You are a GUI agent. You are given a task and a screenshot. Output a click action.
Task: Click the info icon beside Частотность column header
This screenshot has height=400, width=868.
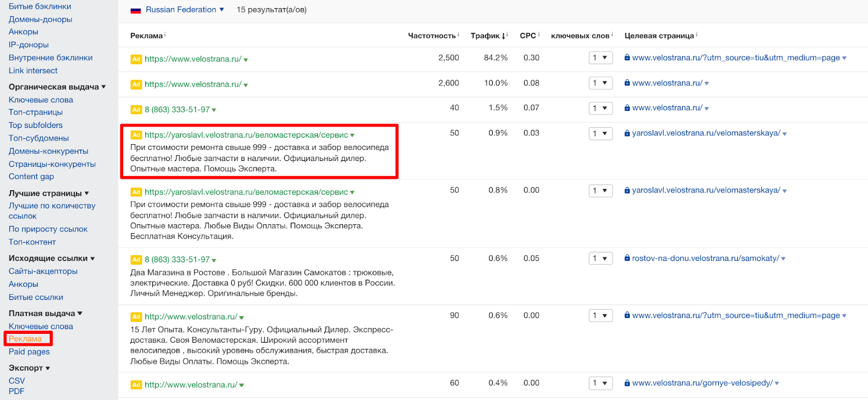tap(458, 34)
